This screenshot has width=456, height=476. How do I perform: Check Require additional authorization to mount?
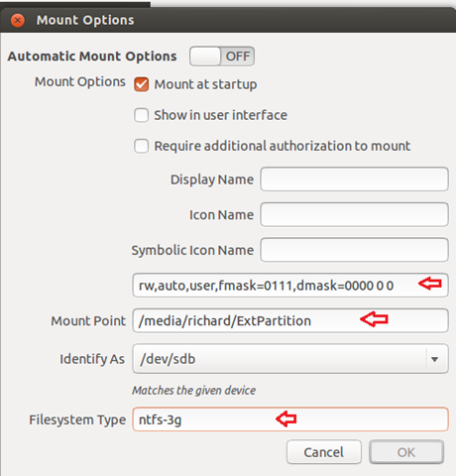142,146
